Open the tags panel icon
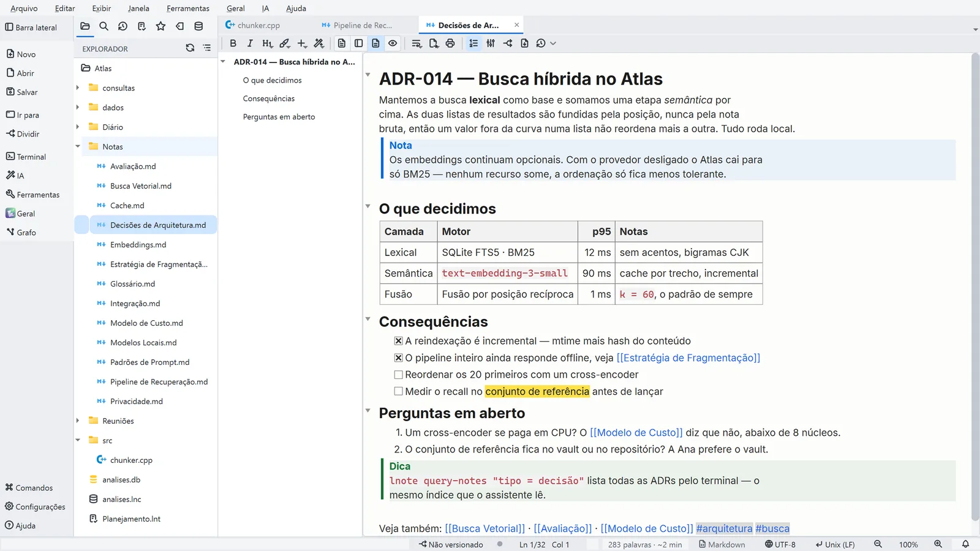The width and height of the screenshot is (980, 551). click(x=179, y=26)
